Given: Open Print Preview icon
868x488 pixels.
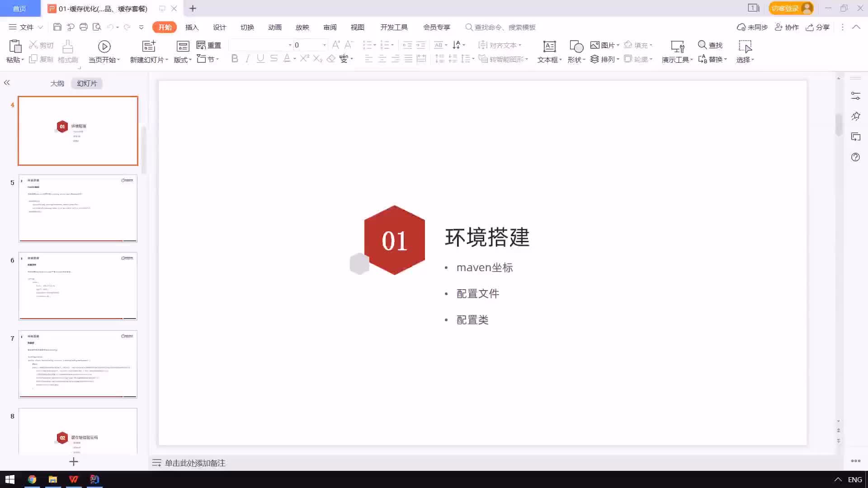Looking at the screenshot, I should coord(97,27).
